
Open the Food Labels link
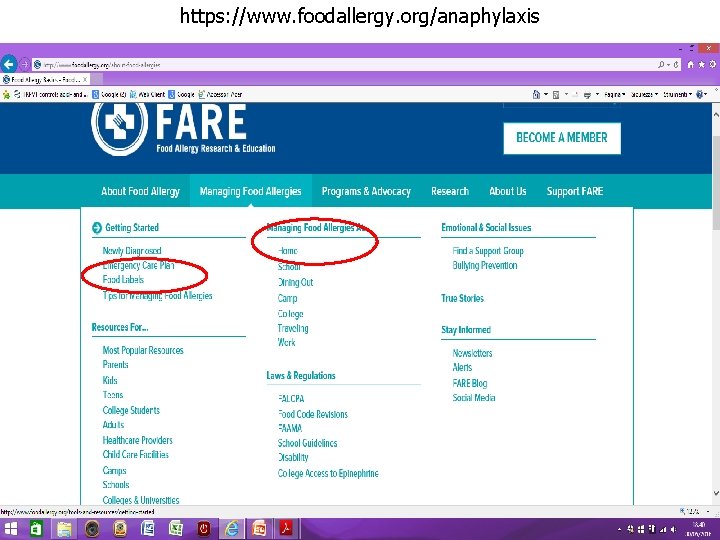tap(123, 280)
